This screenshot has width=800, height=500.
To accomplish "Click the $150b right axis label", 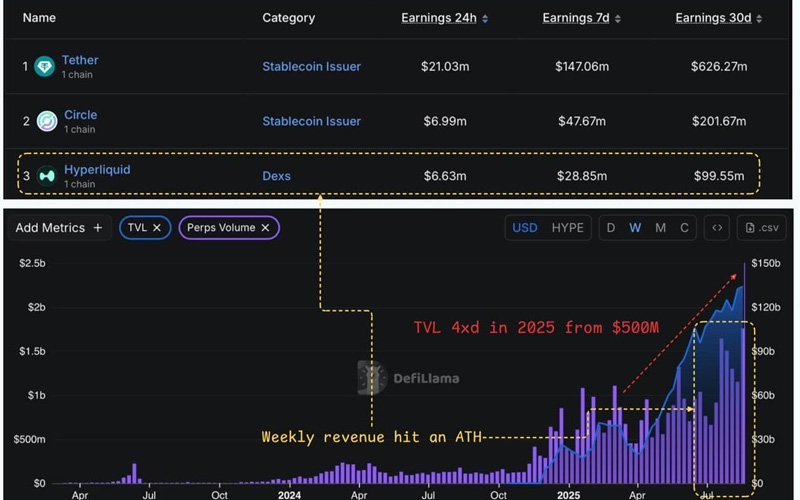I will pyautogui.click(x=766, y=263).
